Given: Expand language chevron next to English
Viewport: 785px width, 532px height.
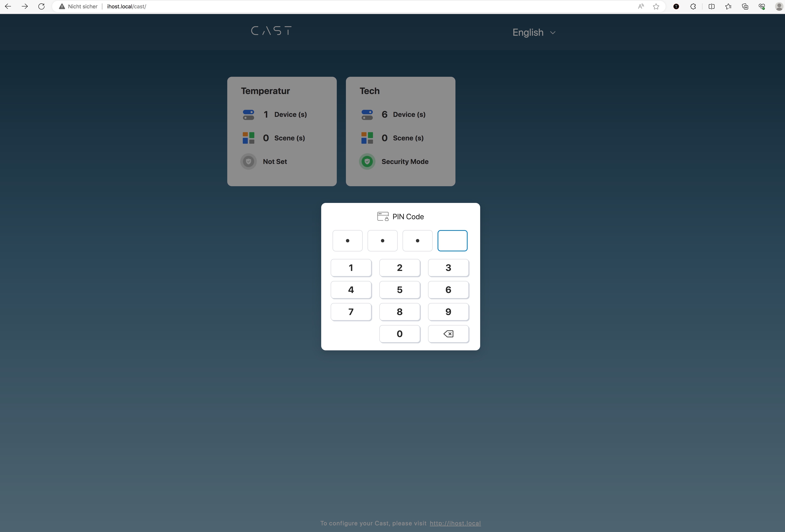Looking at the screenshot, I should pyautogui.click(x=553, y=33).
